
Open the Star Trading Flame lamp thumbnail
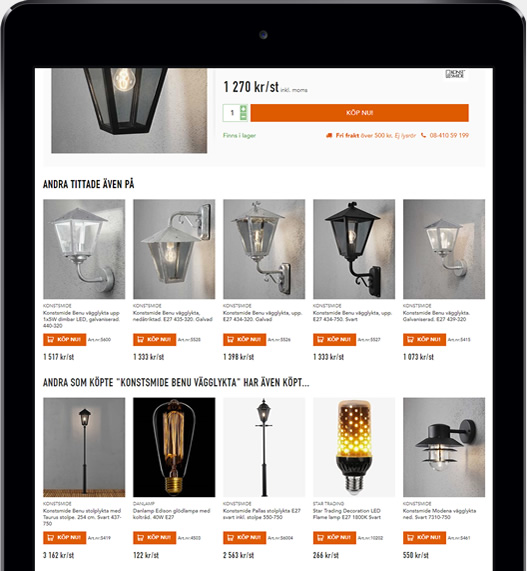[354, 447]
